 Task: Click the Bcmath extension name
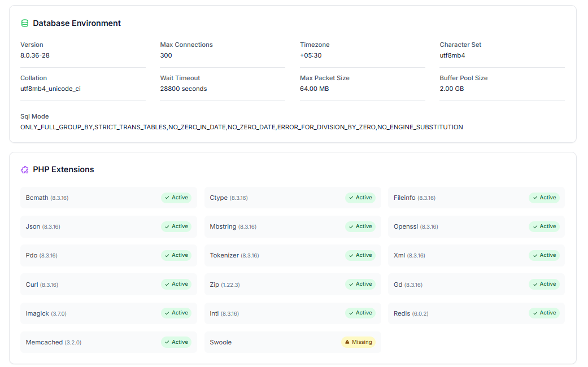37,198
